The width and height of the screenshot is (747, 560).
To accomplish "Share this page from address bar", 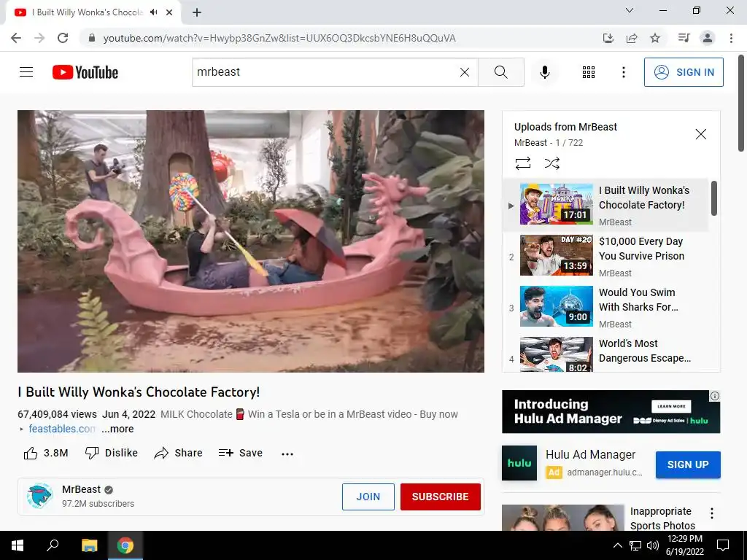I will coord(632,38).
